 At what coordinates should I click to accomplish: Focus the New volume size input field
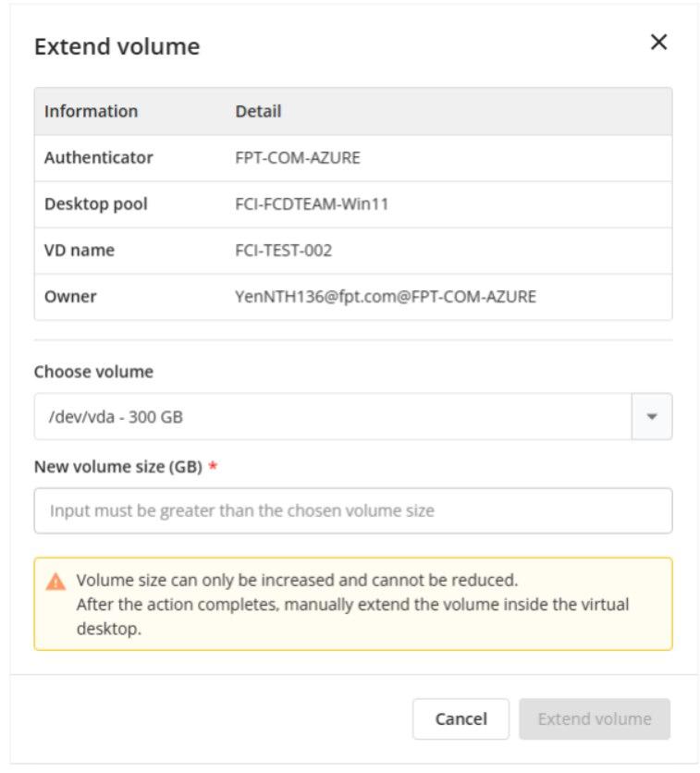tap(352, 510)
